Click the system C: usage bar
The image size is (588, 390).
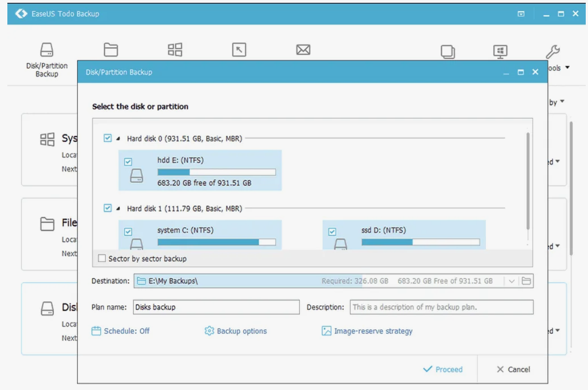(217, 242)
